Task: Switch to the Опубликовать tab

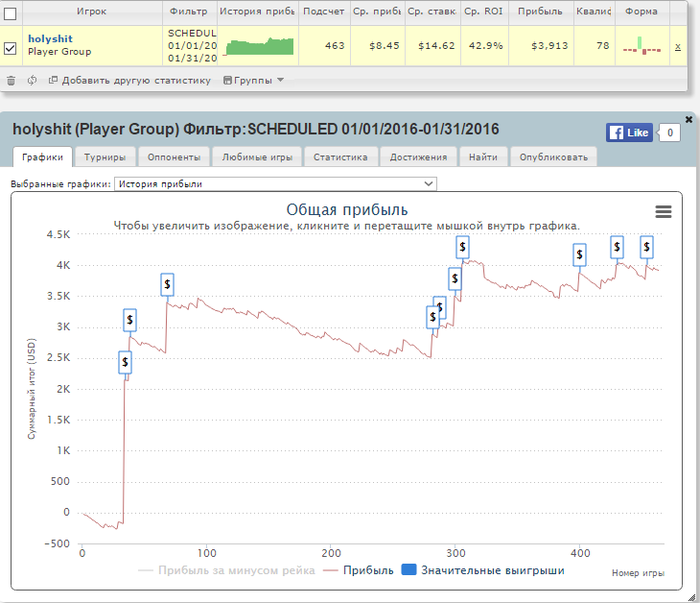Action: [x=554, y=157]
